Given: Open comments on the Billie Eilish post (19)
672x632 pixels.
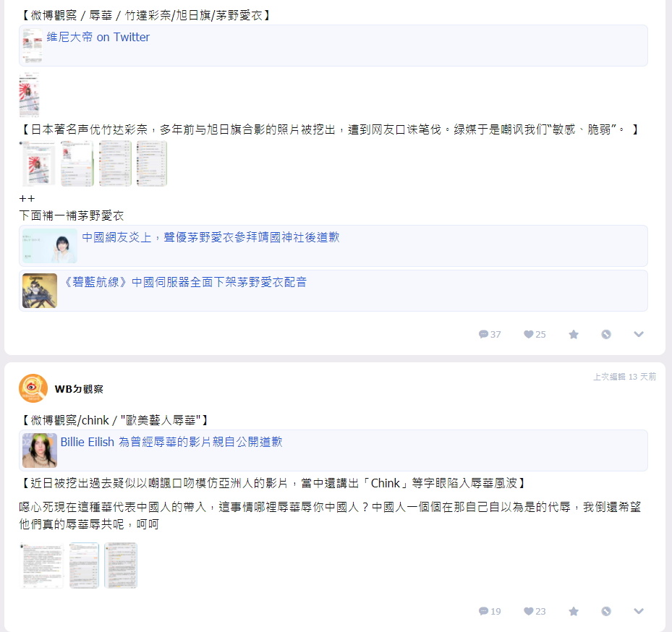Looking at the screenshot, I should 490,611.
